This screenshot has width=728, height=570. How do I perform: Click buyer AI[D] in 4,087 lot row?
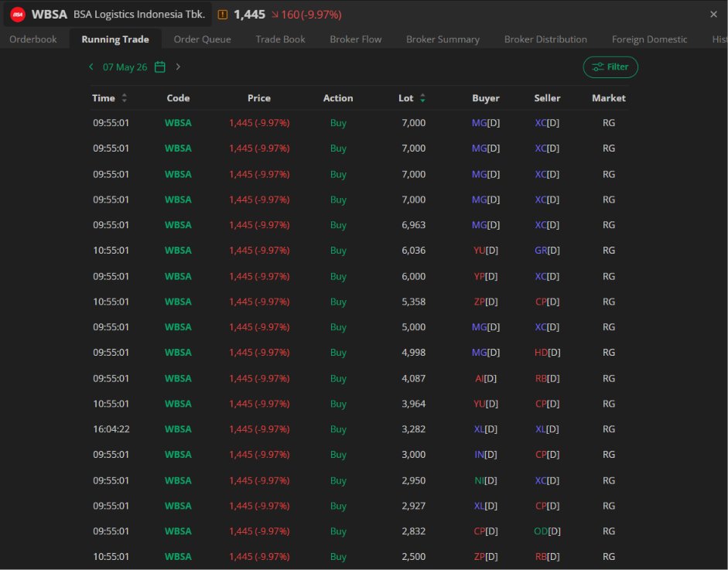pyautogui.click(x=486, y=378)
